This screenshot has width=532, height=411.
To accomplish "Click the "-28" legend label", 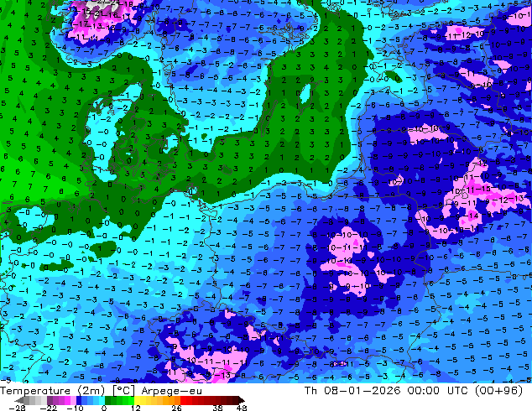I will pyautogui.click(x=17, y=408).
